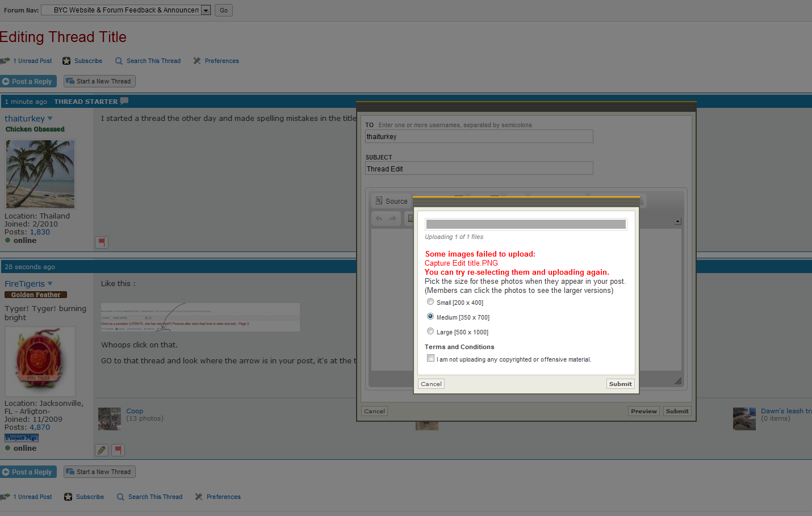Check the not uploading copyrighted material box
The width and height of the screenshot is (812, 516).
[431, 358]
